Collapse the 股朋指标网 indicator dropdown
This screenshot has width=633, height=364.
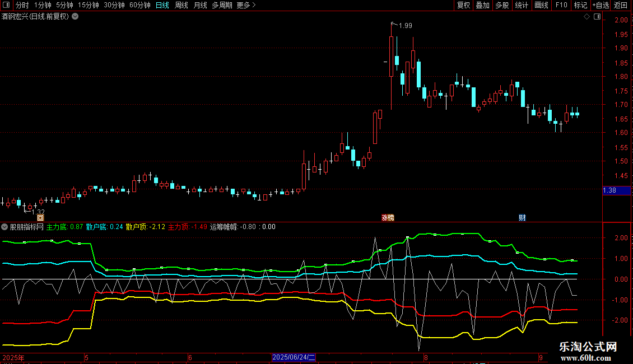click(4, 227)
